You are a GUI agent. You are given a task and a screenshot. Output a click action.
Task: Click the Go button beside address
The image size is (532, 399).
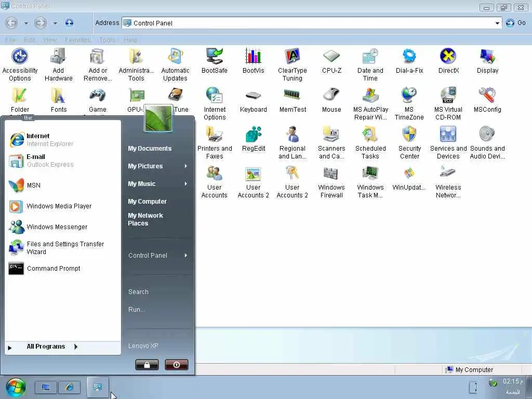[x=515, y=23]
